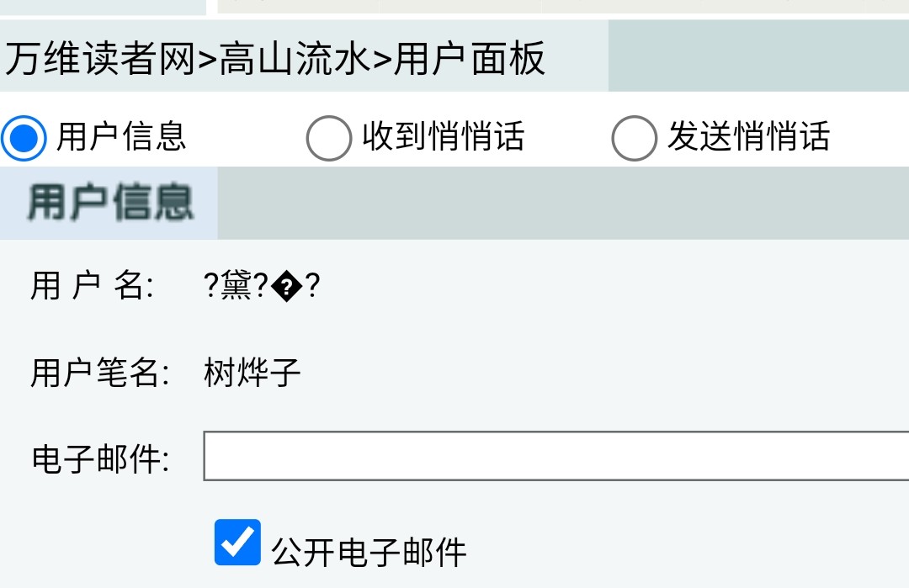This screenshot has width=909, height=588.
Task: Click the 用户面板 breadcrumb text
Action: 470,59
